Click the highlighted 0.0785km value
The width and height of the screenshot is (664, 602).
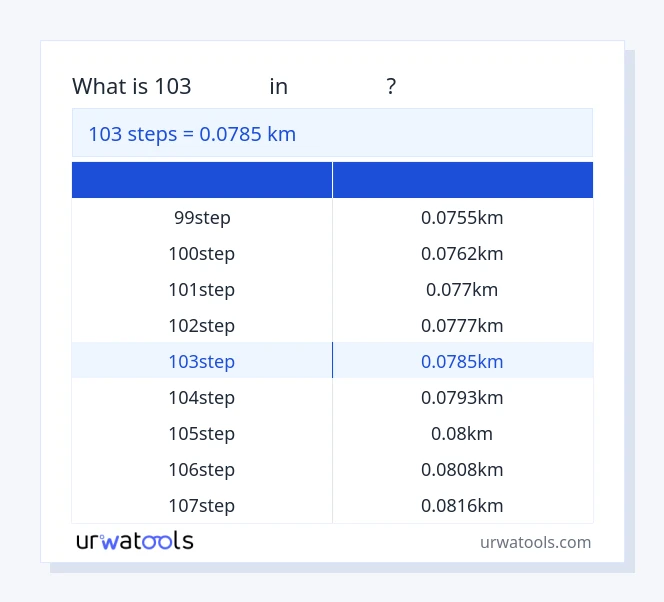point(462,361)
